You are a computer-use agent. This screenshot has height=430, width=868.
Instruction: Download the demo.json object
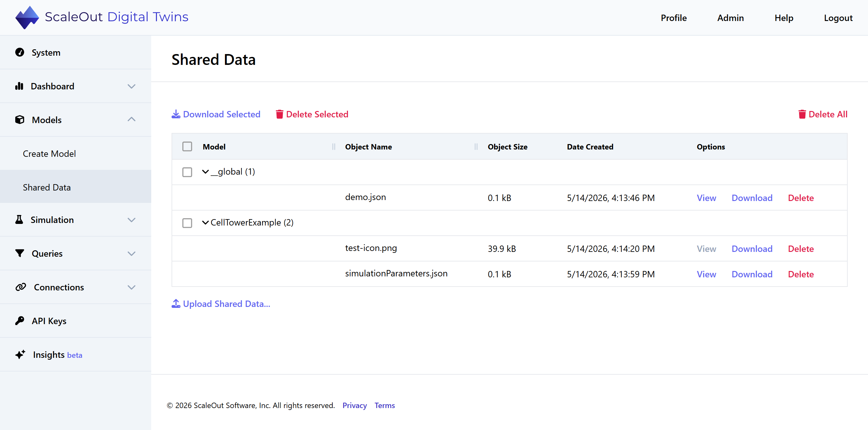[752, 198]
